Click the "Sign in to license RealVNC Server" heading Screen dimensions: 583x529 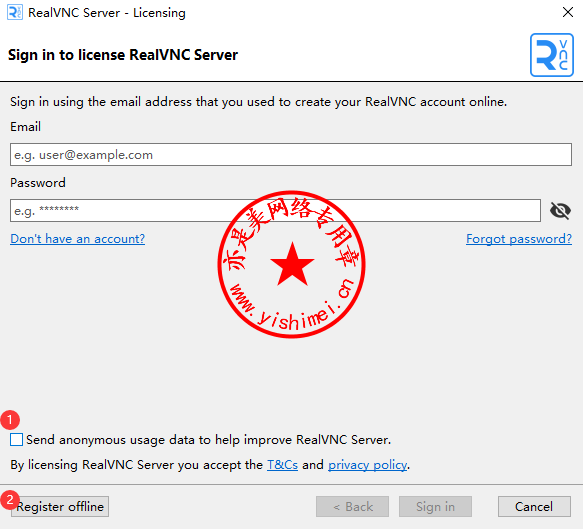(123, 55)
